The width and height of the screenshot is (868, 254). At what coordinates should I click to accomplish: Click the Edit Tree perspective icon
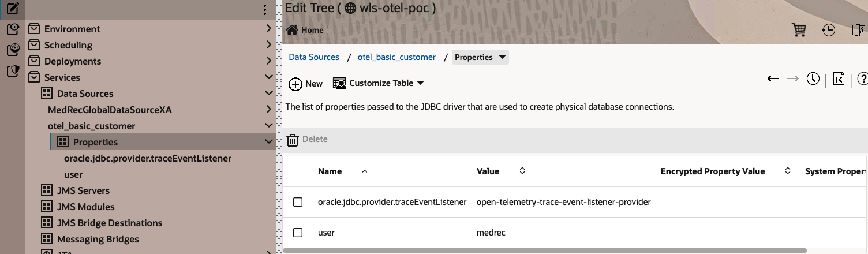point(13,9)
